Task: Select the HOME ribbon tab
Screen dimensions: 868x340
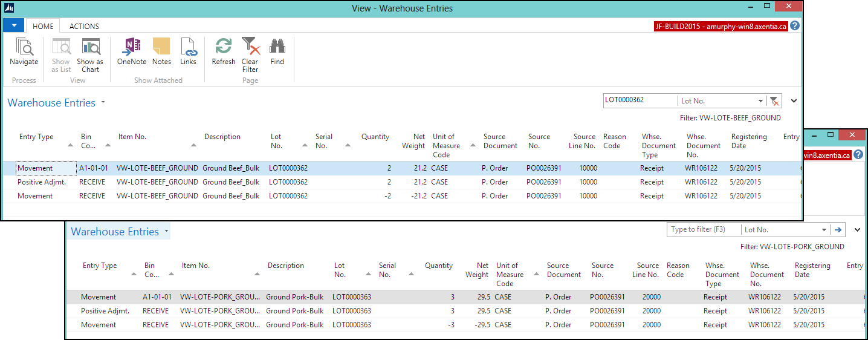Action: tap(43, 27)
